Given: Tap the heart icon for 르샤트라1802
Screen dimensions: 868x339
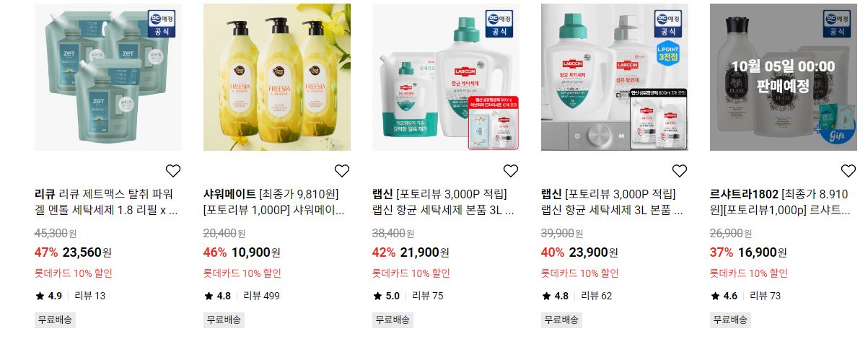Looking at the screenshot, I should [x=849, y=171].
